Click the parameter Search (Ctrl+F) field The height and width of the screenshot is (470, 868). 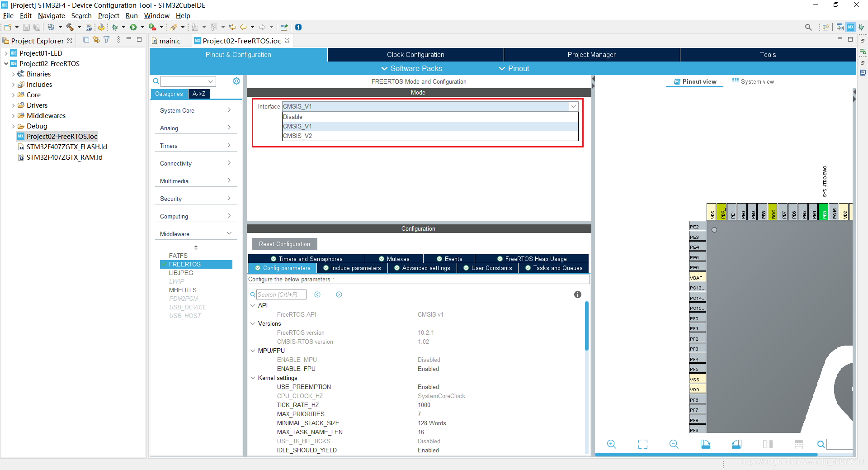click(x=281, y=294)
